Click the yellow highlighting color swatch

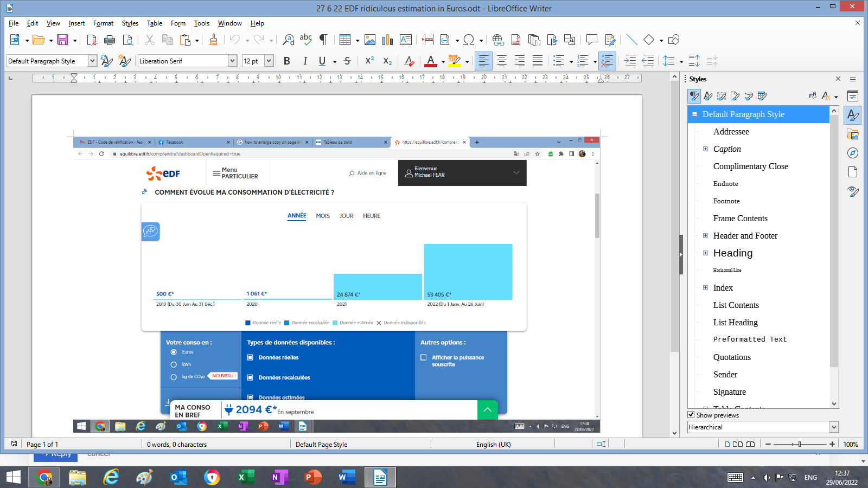pyautogui.click(x=455, y=61)
